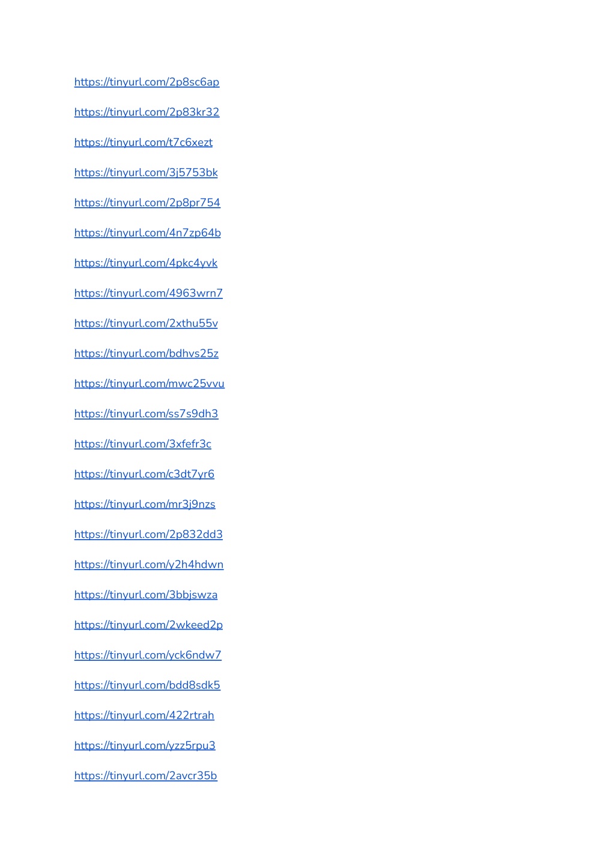This screenshot has height=868, width=615.
Task: Open the tinyurl.com/2p83kr32 link
Action: click(147, 112)
